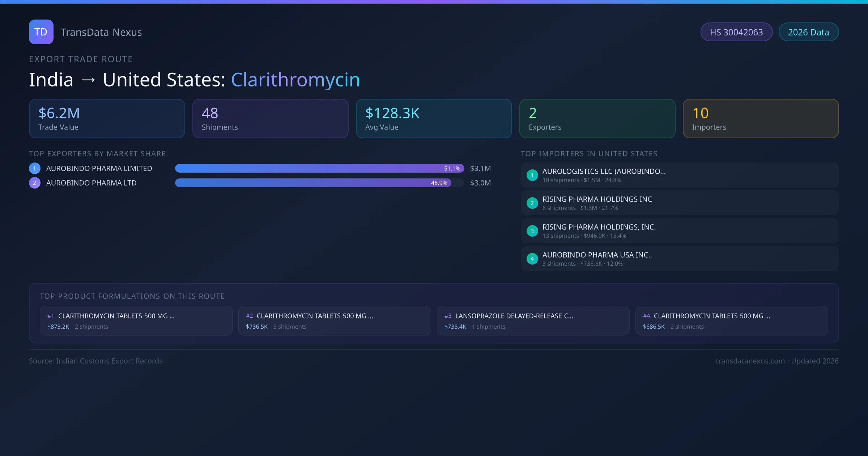
Task: Expand the #3 Lansoprazole Delayed-Release formulation card
Action: (x=533, y=321)
